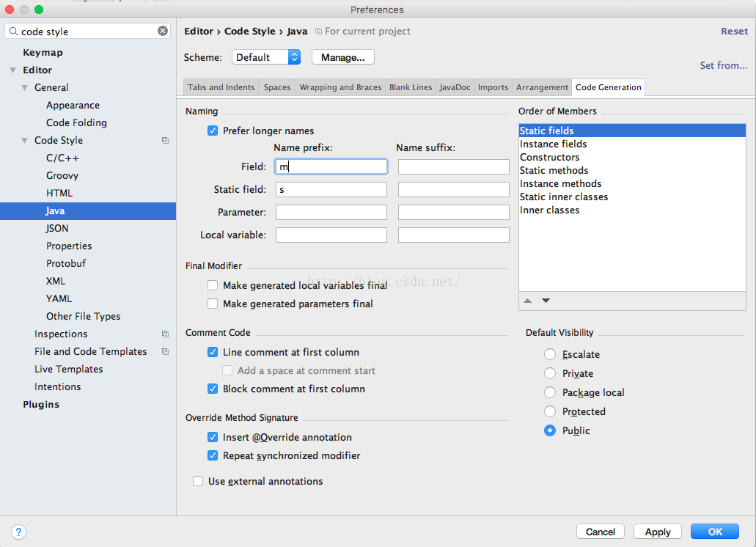Click the search magnifier icon
Screen dimensions: 756x547
tap(14, 32)
